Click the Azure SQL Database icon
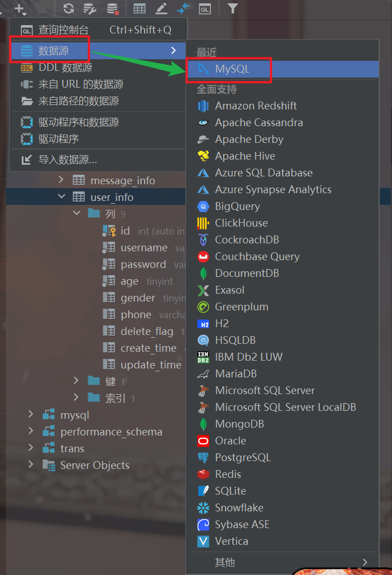Viewport: 392px width, 575px height. click(x=203, y=172)
